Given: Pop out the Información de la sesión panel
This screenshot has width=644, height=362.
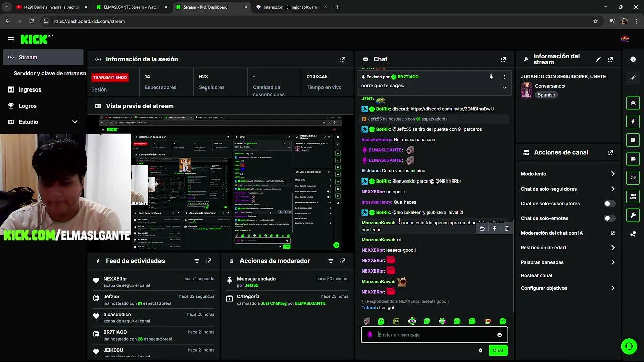Looking at the screenshot, I should 343,59.
